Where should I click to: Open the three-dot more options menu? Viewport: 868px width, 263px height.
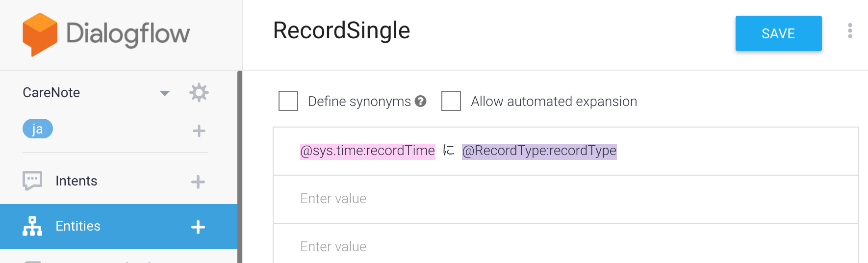pyautogui.click(x=850, y=30)
